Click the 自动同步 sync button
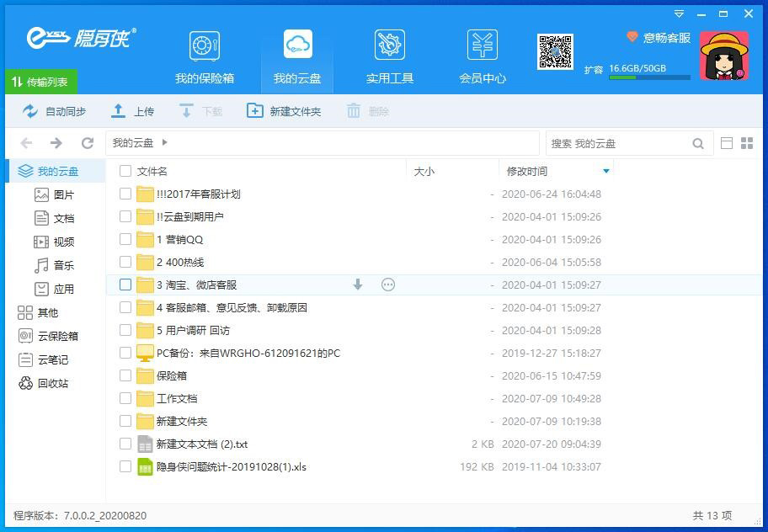 (54, 112)
